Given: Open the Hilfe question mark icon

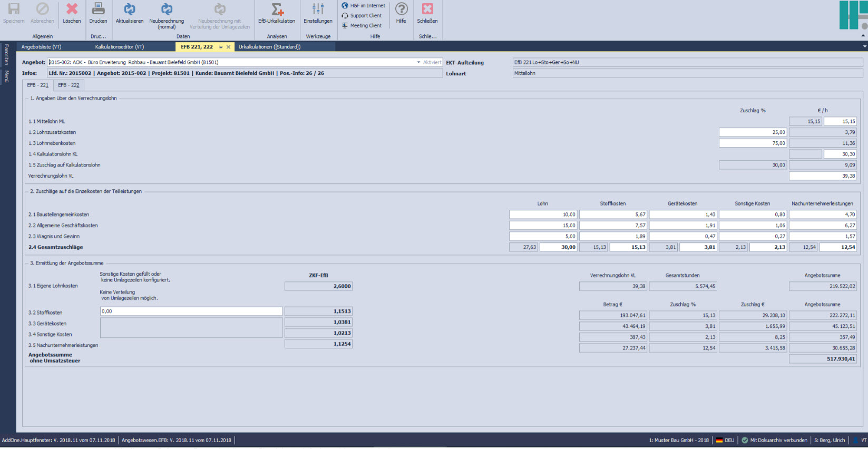Looking at the screenshot, I should click(x=401, y=9).
